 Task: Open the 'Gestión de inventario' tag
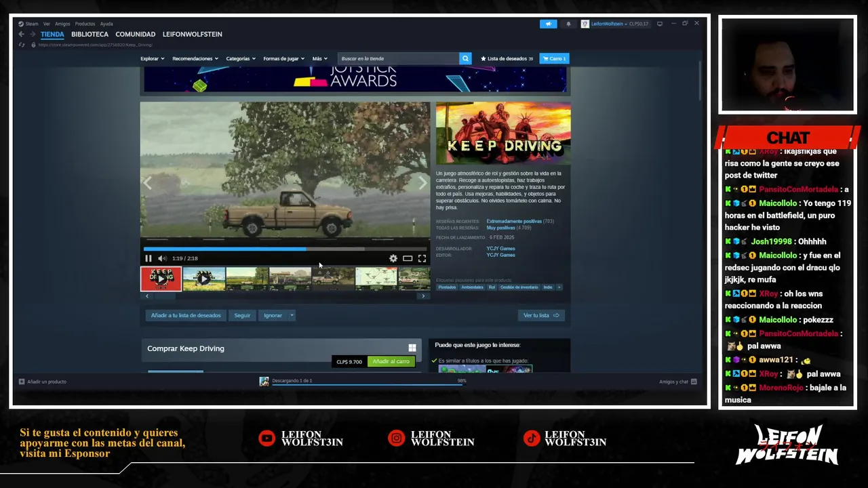(x=519, y=287)
